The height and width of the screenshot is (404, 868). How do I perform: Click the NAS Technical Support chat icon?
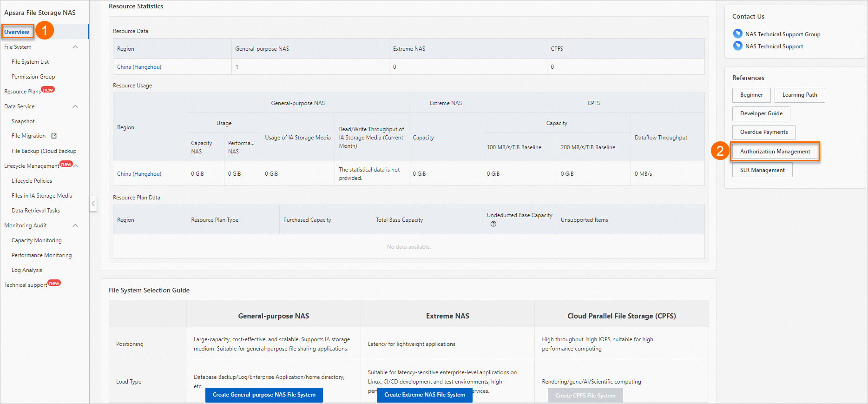(737, 46)
